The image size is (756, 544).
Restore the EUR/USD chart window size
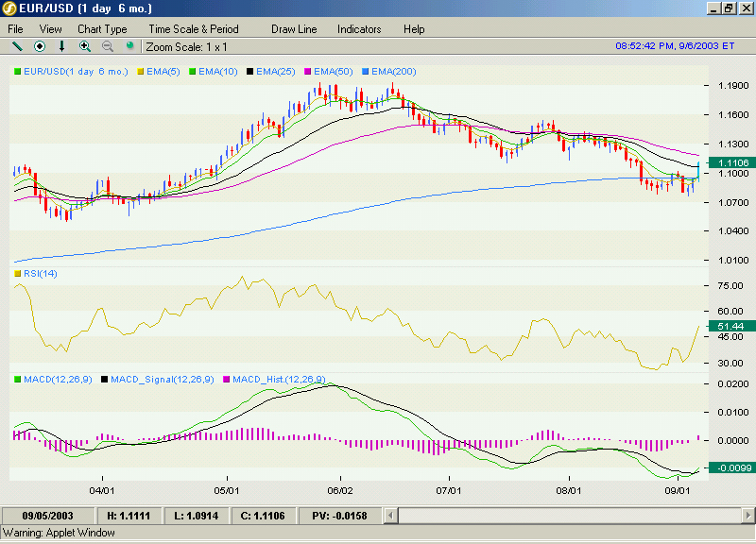pyautogui.click(x=729, y=8)
